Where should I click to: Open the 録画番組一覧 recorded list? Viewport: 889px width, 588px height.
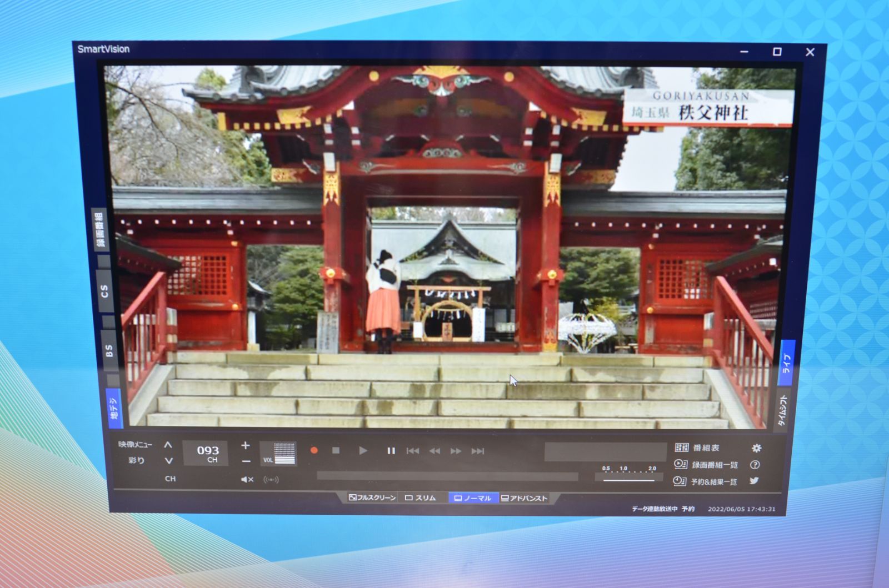click(x=706, y=465)
